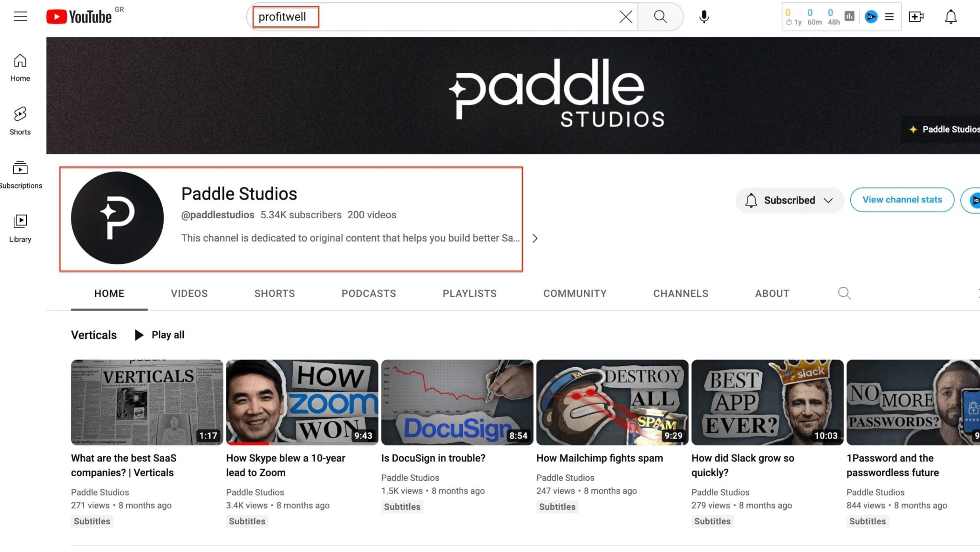Open 'Is DocuSign in trouble?' title
This screenshot has height=552, width=980.
pyautogui.click(x=433, y=458)
